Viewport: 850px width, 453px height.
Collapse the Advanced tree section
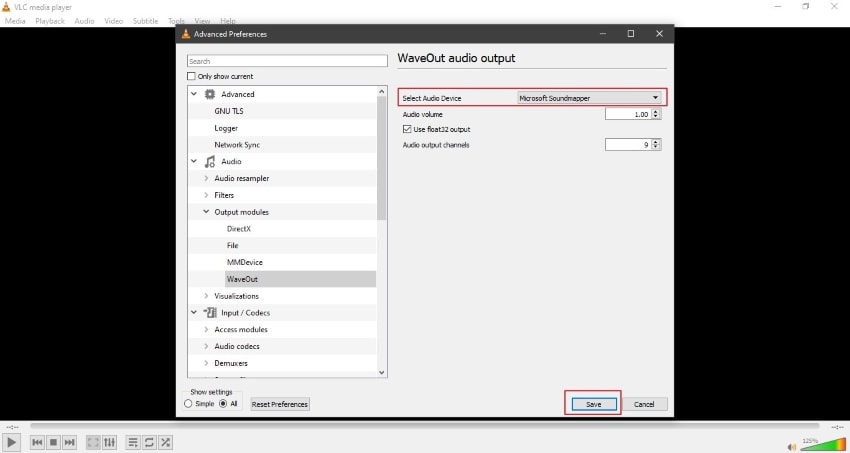194,94
